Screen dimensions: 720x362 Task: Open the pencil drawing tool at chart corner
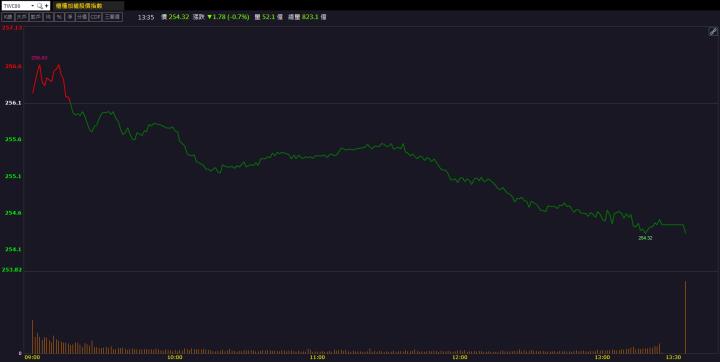[x=712, y=31]
